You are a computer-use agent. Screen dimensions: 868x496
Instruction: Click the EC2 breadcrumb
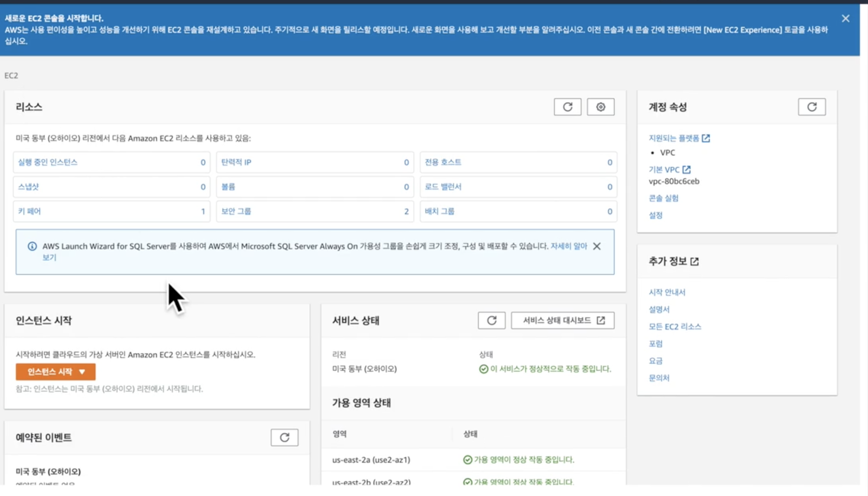11,76
